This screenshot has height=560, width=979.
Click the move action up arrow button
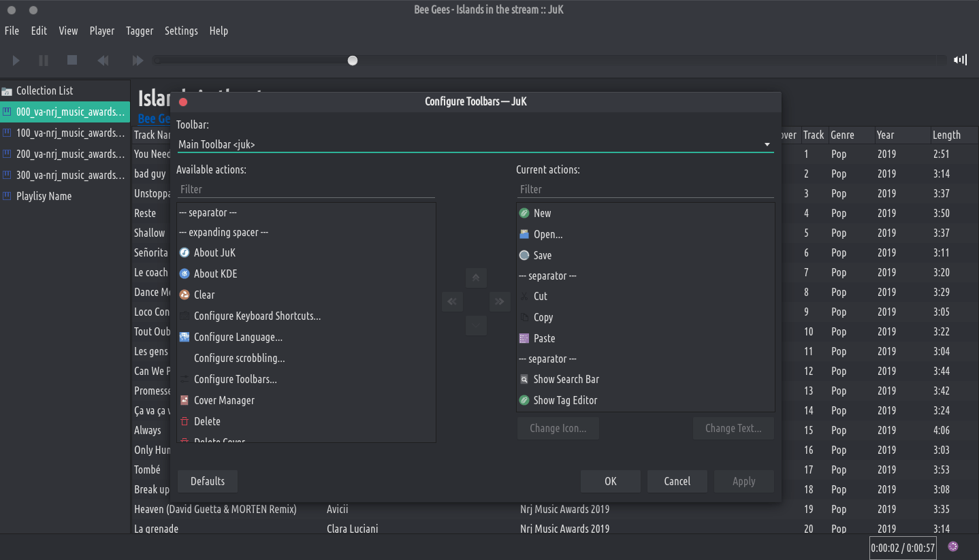coord(476,278)
